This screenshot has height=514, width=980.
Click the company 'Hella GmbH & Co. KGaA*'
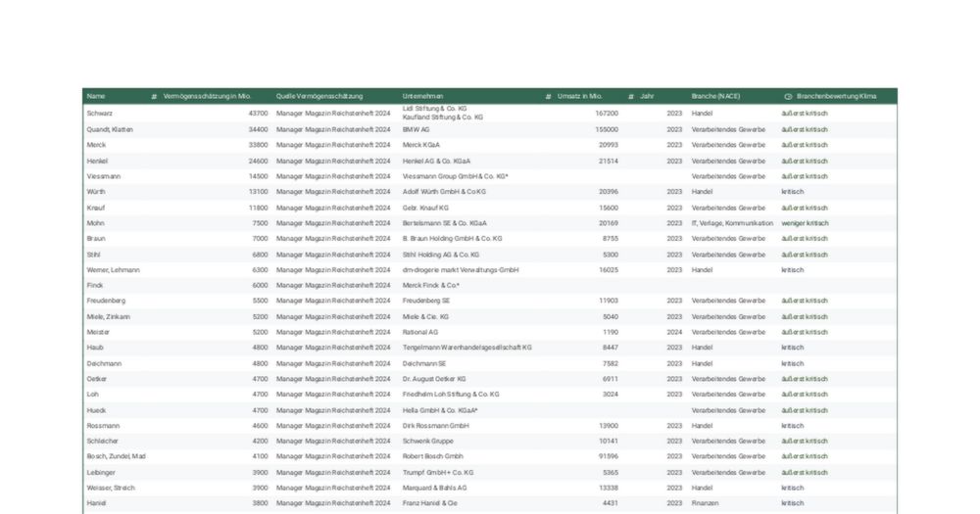[440, 410]
